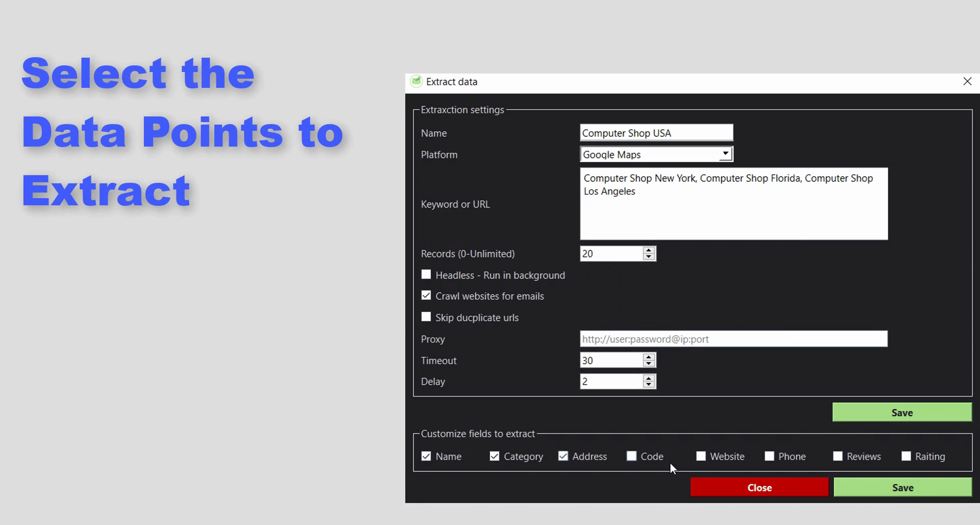Enable Headless - Run in background
This screenshot has width=980, height=525.
(x=426, y=275)
